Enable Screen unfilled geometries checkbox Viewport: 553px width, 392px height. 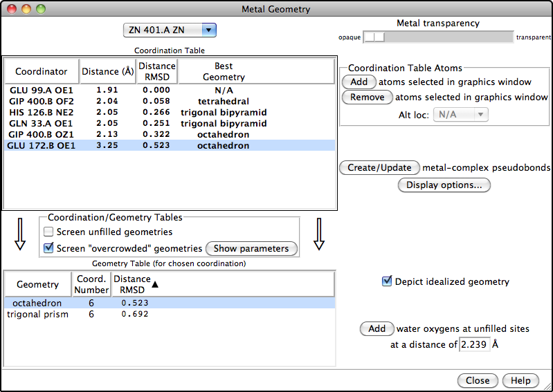click(x=48, y=232)
